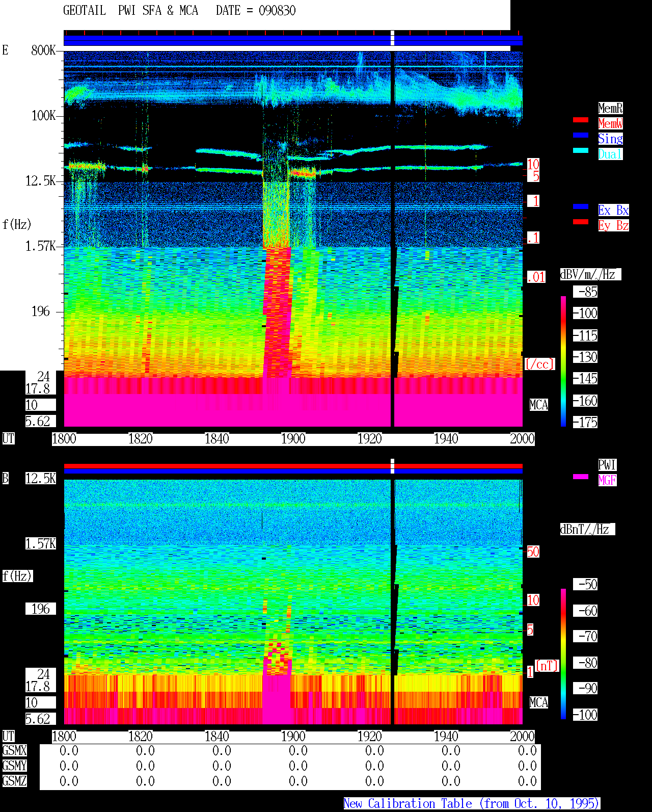Click the dBnT/√Hz unit label
The width and height of the screenshot is (652, 812).
click(x=587, y=529)
